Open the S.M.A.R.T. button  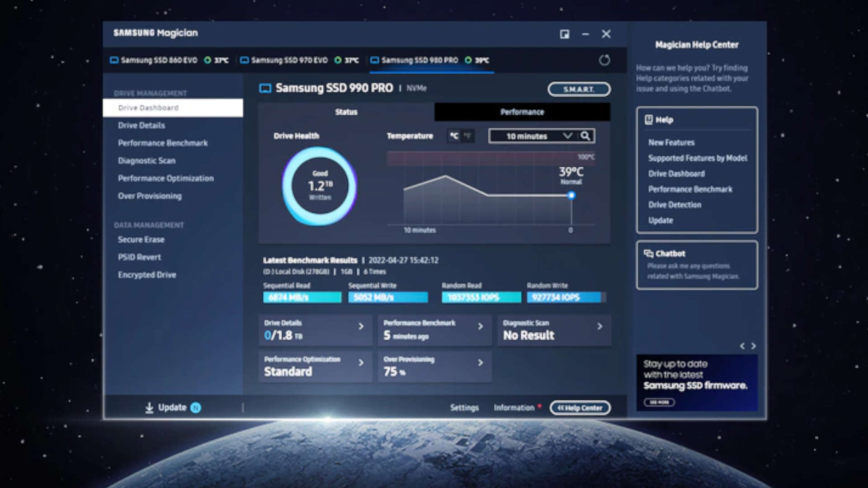[x=579, y=89]
